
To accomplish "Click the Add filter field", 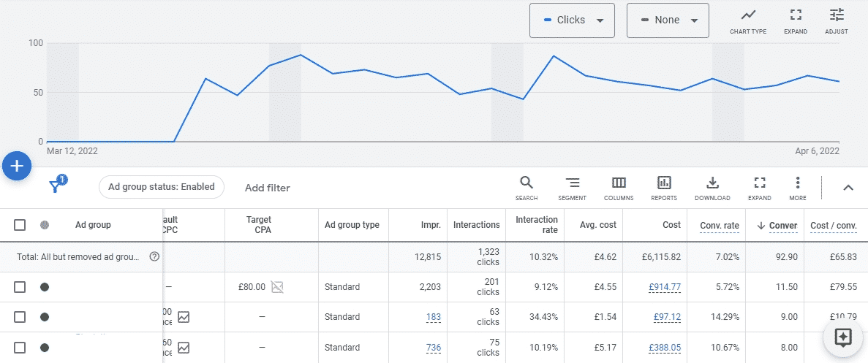I will click(268, 188).
